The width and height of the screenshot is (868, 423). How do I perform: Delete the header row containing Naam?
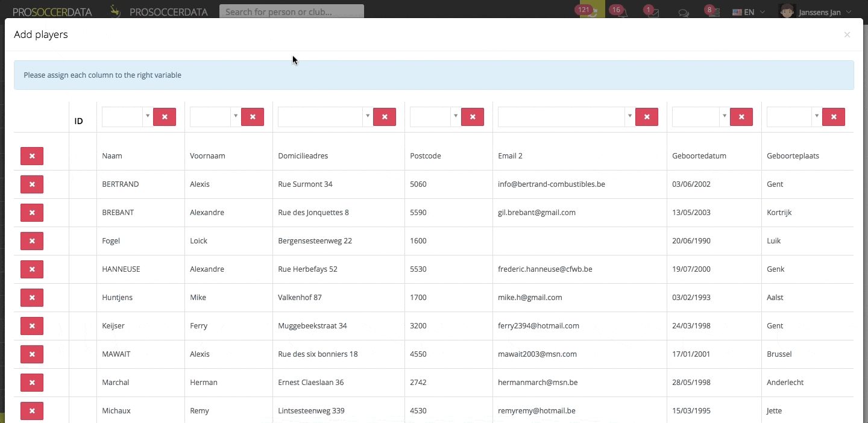click(x=32, y=156)
